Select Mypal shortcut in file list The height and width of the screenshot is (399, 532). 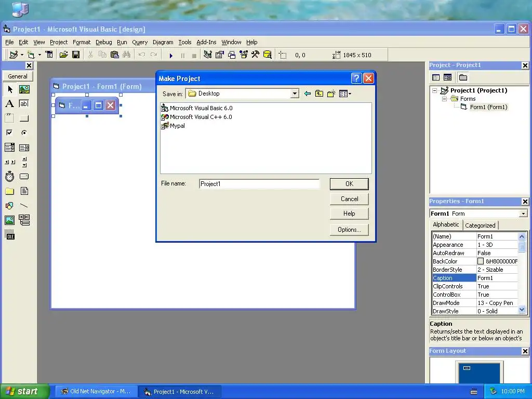pos(173,126)
